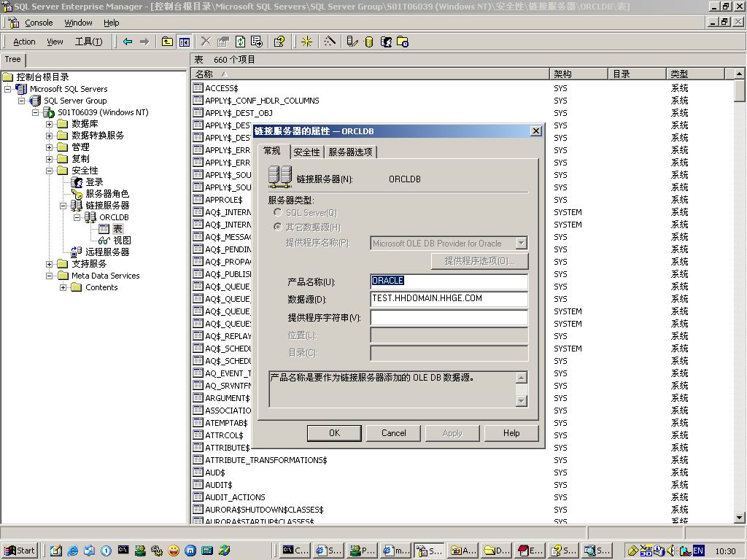Click the empty 提供程序字符串 field
Image resolution: width=747 pixels, height=560 pixels.
[x=449, y=318]
